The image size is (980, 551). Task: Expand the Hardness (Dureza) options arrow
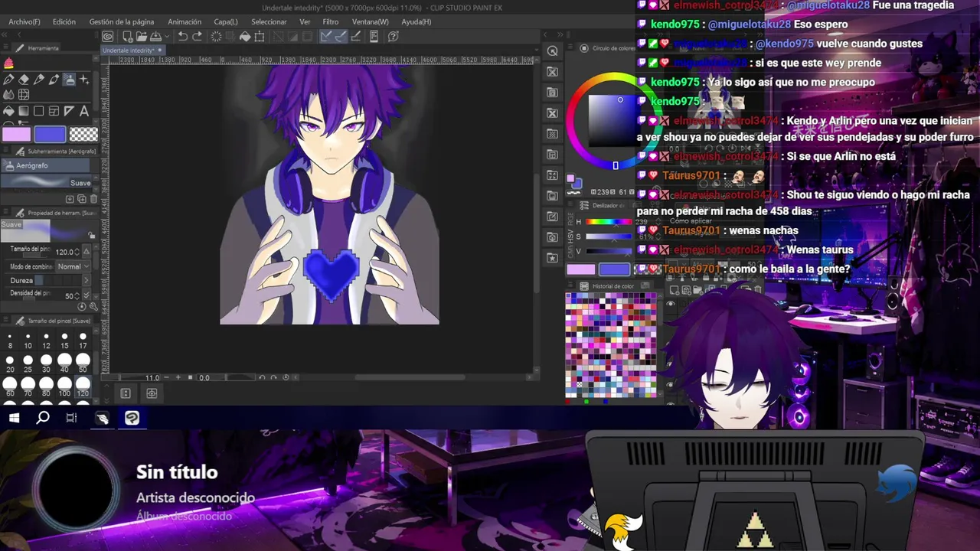tap(86, 281)
